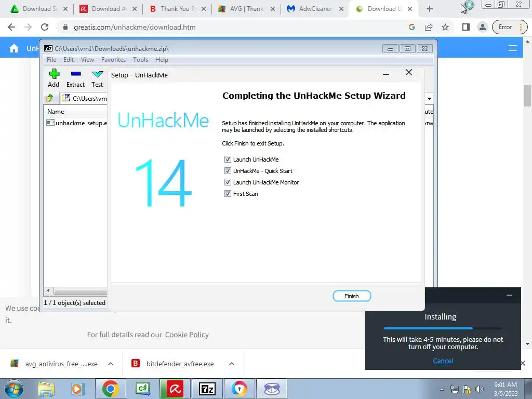Uncheck the First Scan checkbox
The image size is (532, 399).
tap(228, 194)
